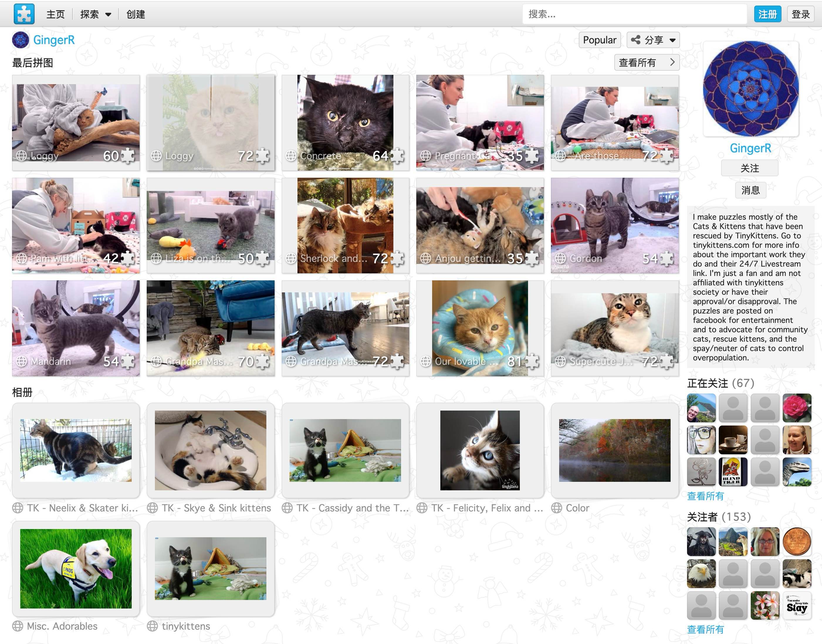Select the coffee cup avatar in following

coord(733,440)
